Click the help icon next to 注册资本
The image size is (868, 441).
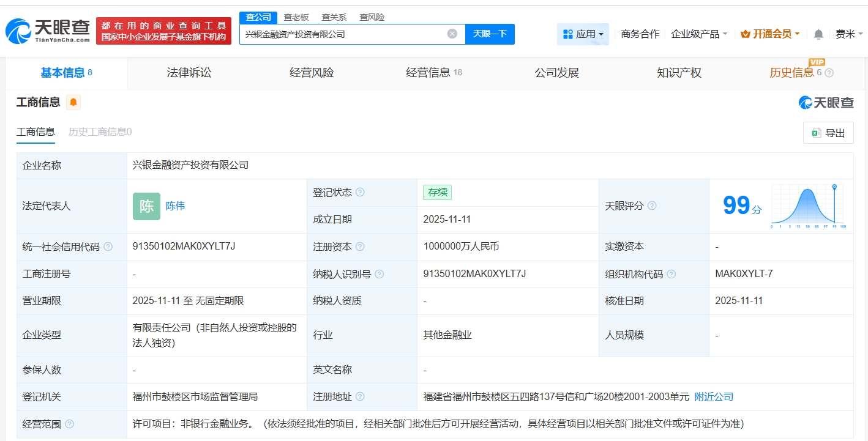(362, 246)
